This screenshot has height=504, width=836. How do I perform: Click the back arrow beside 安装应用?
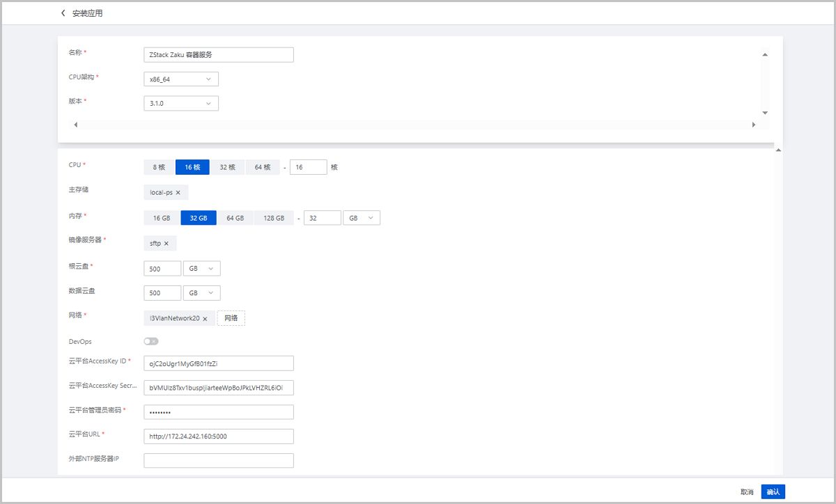(x=63, y=13)
